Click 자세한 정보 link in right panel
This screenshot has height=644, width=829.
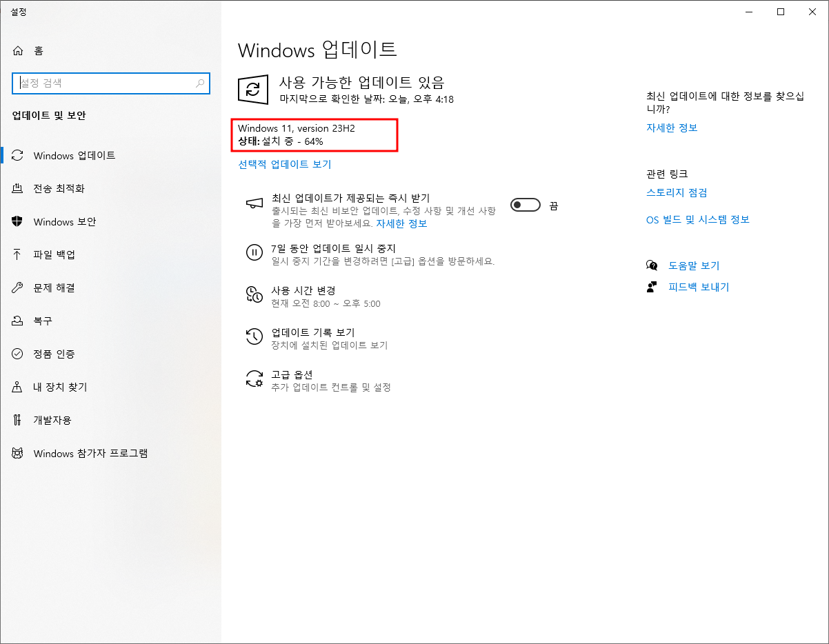(x=672, y=128)
